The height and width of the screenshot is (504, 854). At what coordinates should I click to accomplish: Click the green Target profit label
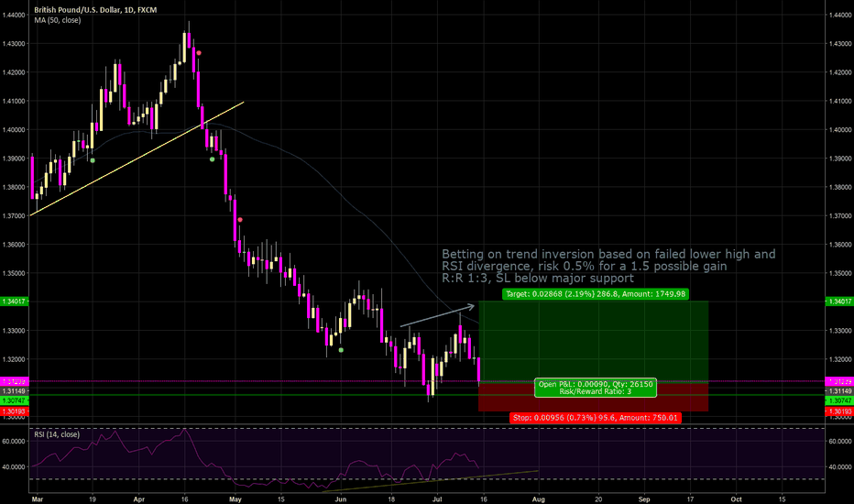[x=596, y=294]
